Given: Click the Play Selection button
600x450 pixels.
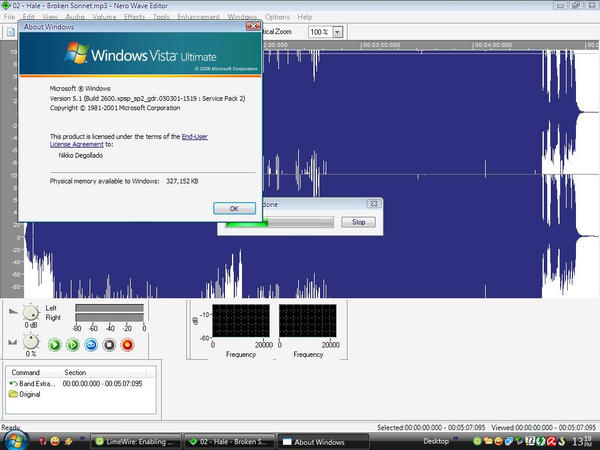Looking at the screenshot, I should [x=73, y=345].
